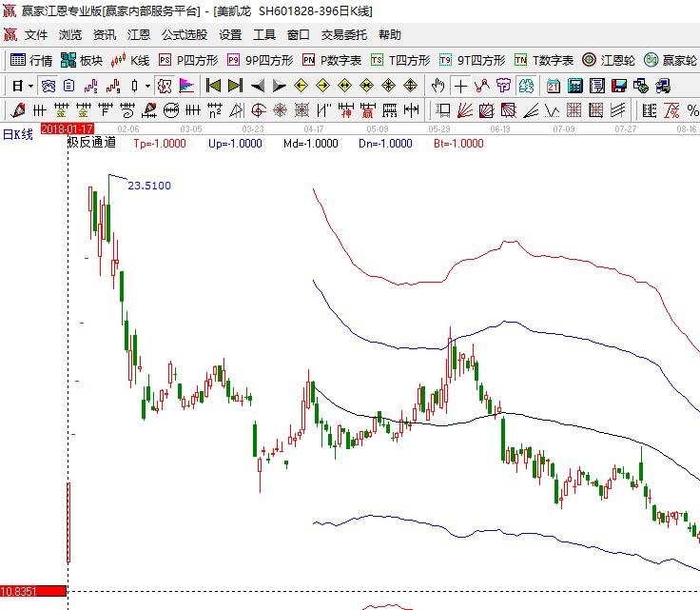Open the 设置 menu
The width and height of the screenshot is (700, 610).
click(230, 35)
